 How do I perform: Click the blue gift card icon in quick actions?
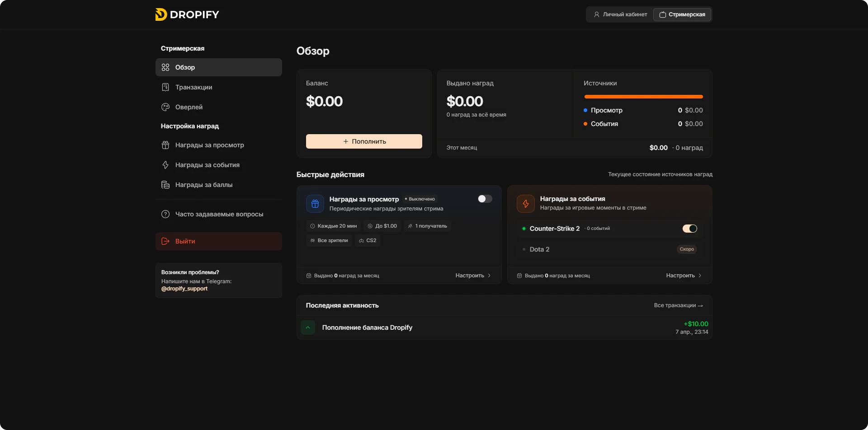315,204
